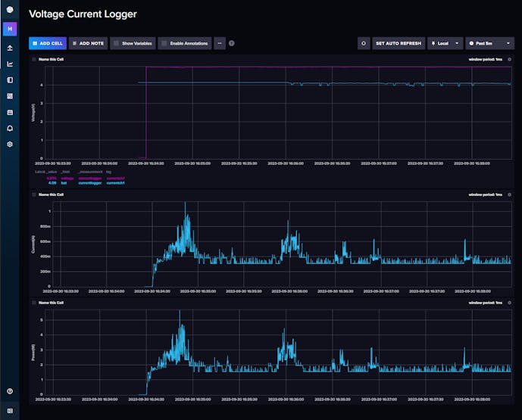522x420 pixels.
Task: Open the Alerts bell icon
Action: click(x=10, y=128)
